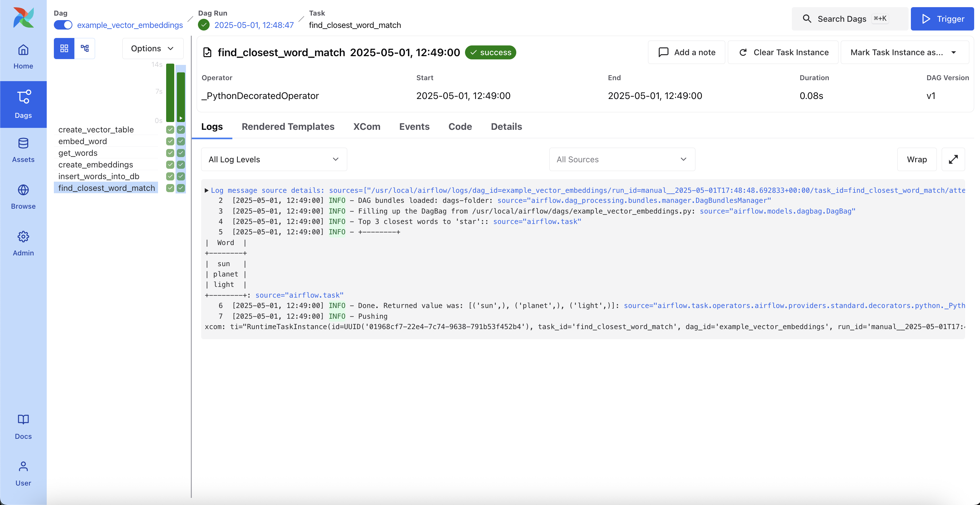Screen dimensions: 980x505
Task: Select latest run status for get_words
Action: (x=181, y=153)
